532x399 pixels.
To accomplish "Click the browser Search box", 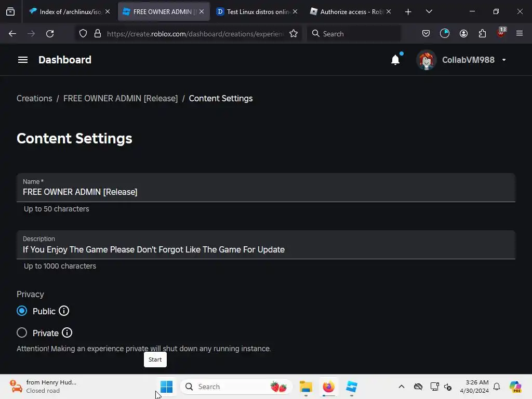I will (x=354, y=34).
